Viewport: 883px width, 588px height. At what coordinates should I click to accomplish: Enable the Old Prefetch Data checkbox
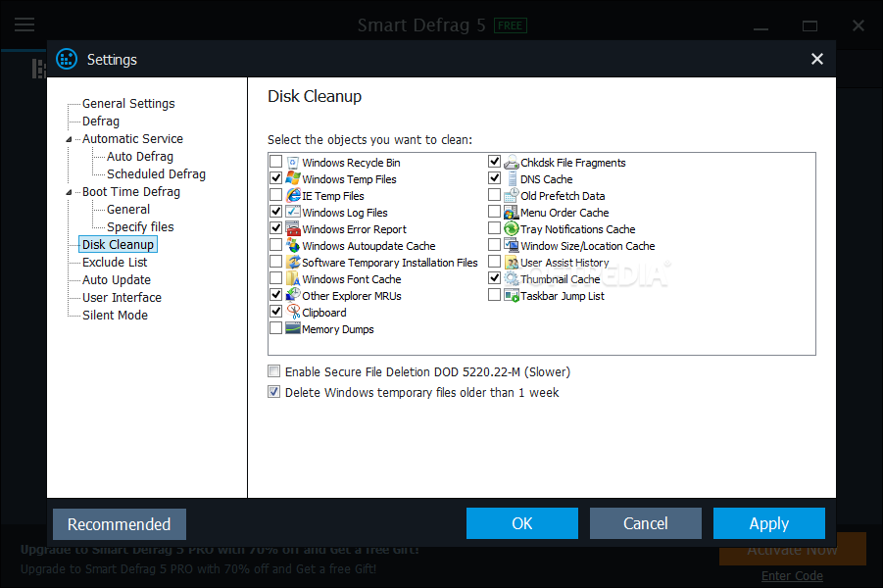[x=495, y=195]
